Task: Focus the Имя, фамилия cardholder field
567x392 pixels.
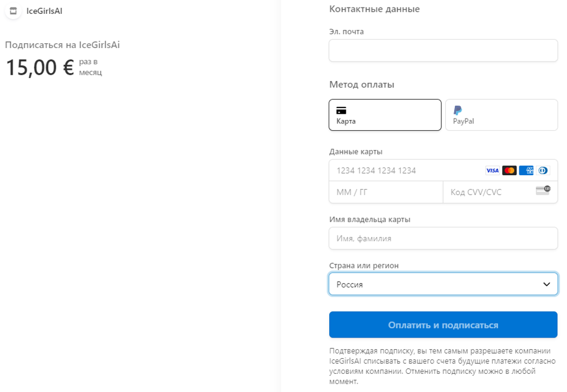Action: click(x=443, y=238)
